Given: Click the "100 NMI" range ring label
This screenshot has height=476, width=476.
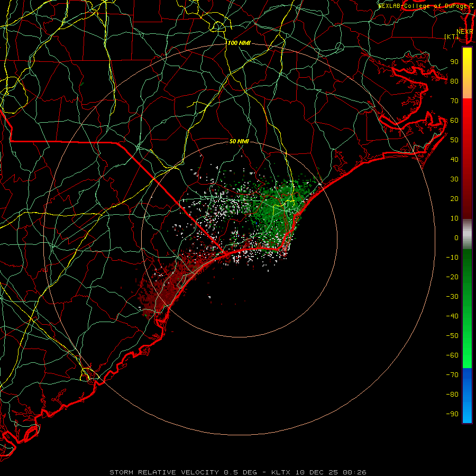Looking at the screenshot, I should pyautogui.click(x=239, y=43).
